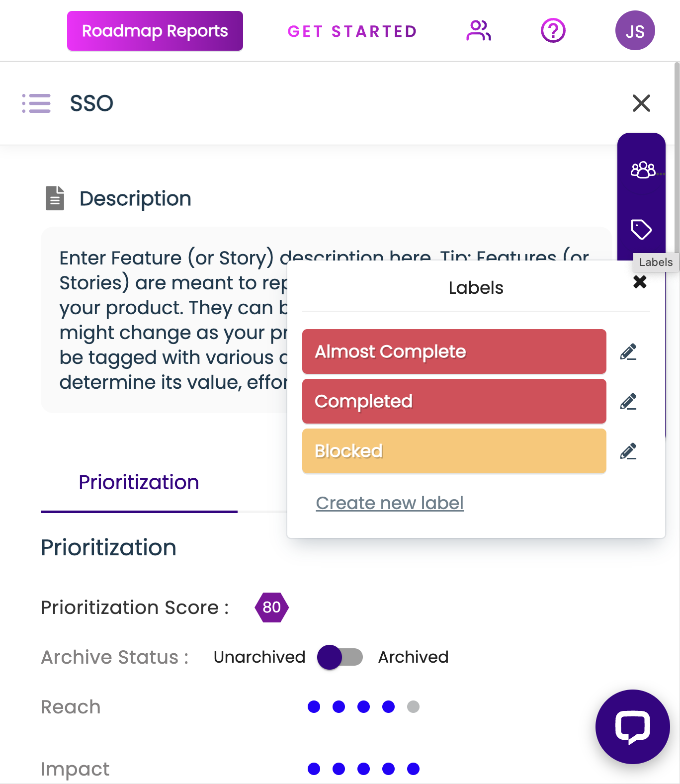Apply the yellow Blocked label
This screenshot has width=680, height=784.
click(454, 451)
